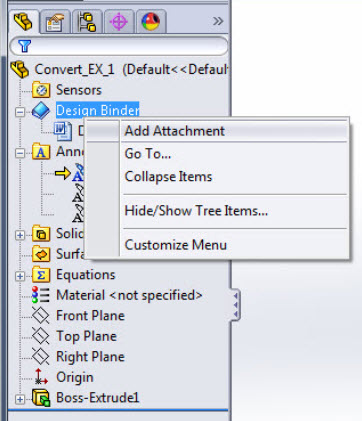Image resolution: width=362 pixels, height=421 pixels.
Task: Collapse the Annotations folder
Action: (20, 153)
